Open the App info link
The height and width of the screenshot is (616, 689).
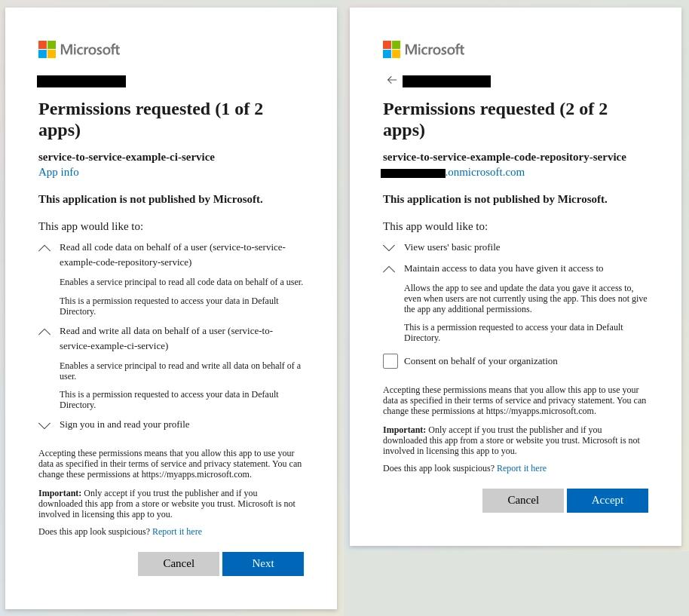pyautogui.click(x=59, y=172)
